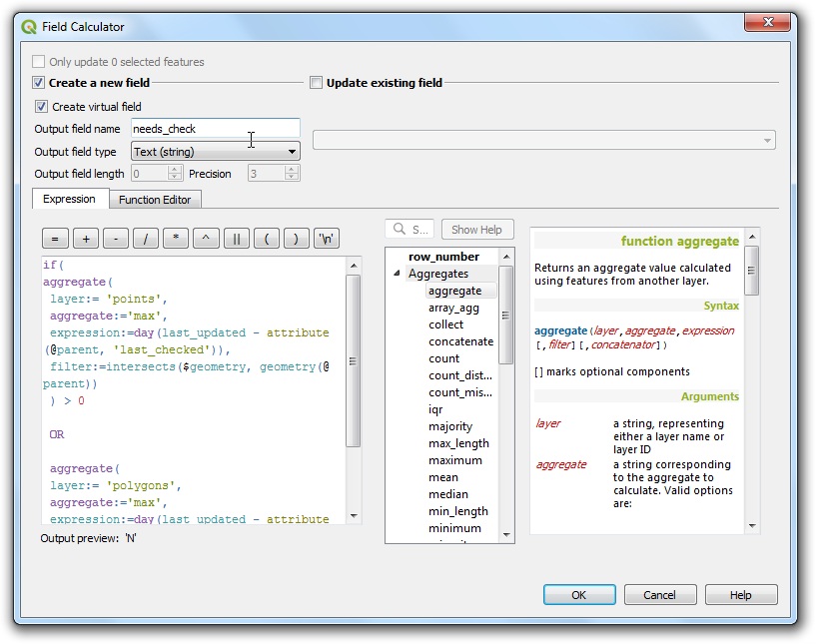Insert the division operator
This screenshot has width=816, height=644.
point(146,239)
